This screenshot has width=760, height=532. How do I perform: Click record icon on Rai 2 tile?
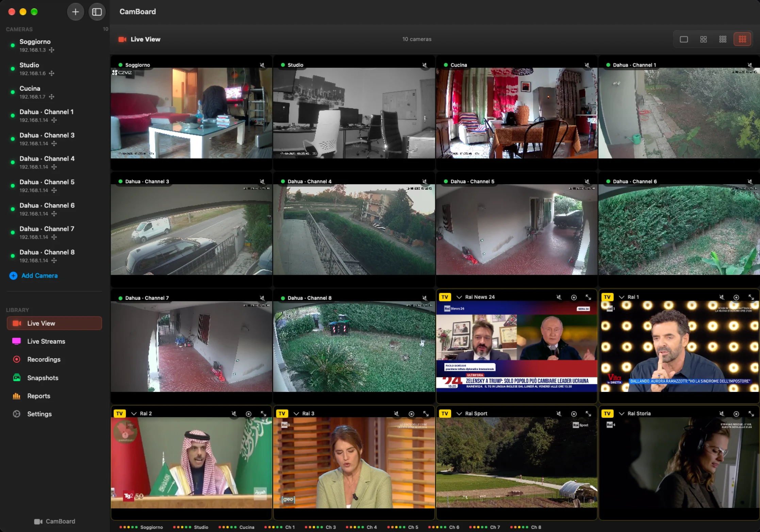pos(249,414)
